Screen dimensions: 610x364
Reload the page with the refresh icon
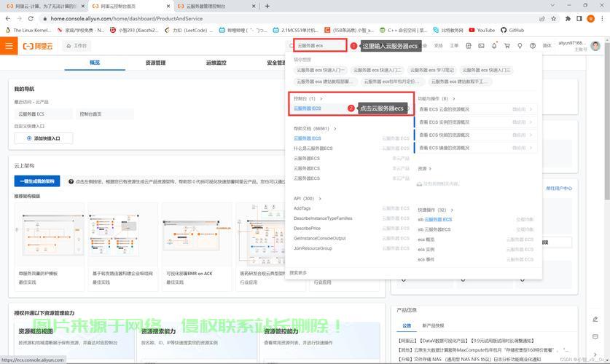pyautogui.click(x=31, y=19)
